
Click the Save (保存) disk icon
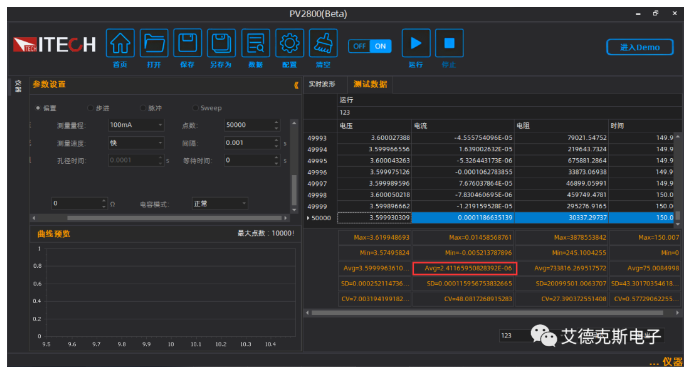[x=188, y=43]
